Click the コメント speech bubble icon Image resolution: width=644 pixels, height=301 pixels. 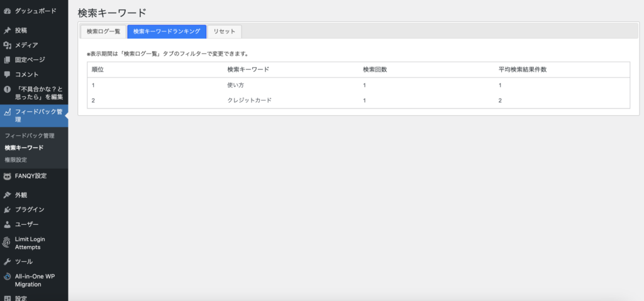point(7,74)
